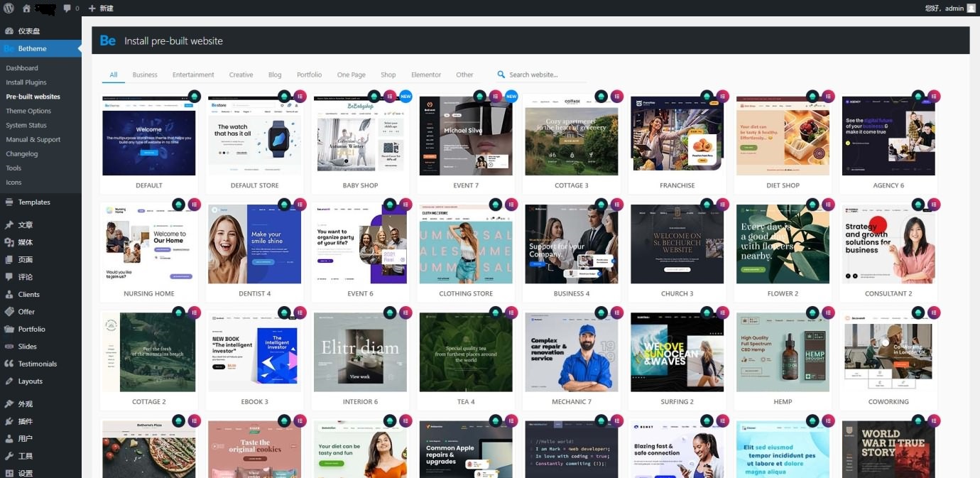The width and height of the screenshot is (980, 478).
Task: View the Changelog submenu
Action: (x=22, y=154)
